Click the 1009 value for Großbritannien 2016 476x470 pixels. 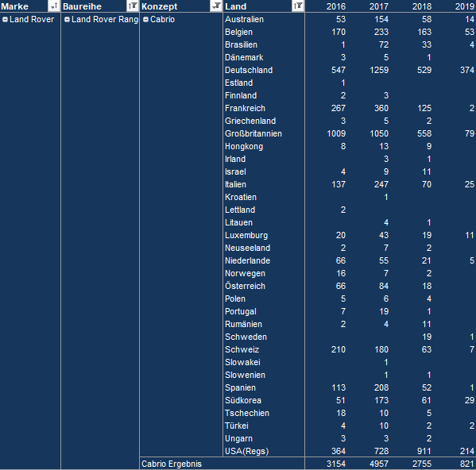[336, 133]
